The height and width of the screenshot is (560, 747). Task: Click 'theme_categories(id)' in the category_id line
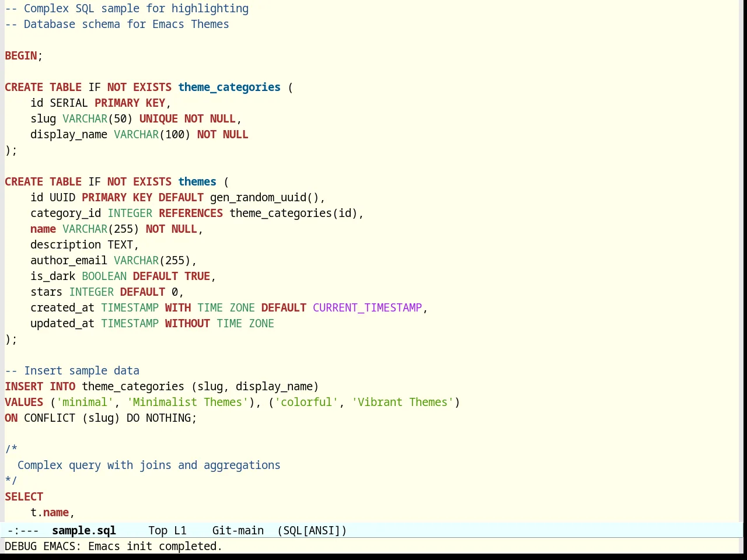(294, 213)
